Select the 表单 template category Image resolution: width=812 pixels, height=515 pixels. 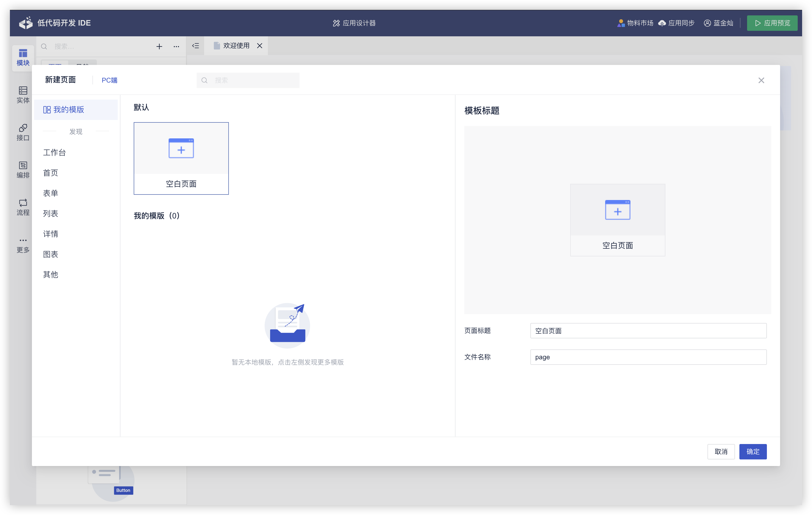click(x=51, y=193)
